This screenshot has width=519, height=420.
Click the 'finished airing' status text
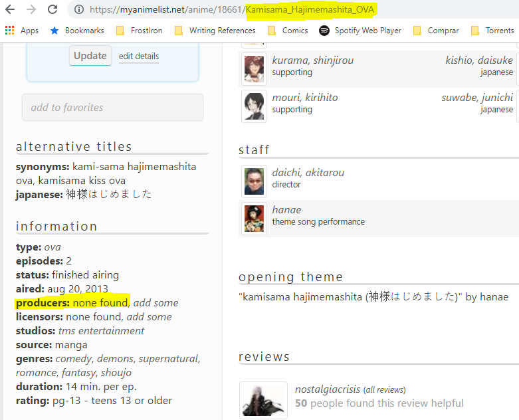(x=86, y=275)
